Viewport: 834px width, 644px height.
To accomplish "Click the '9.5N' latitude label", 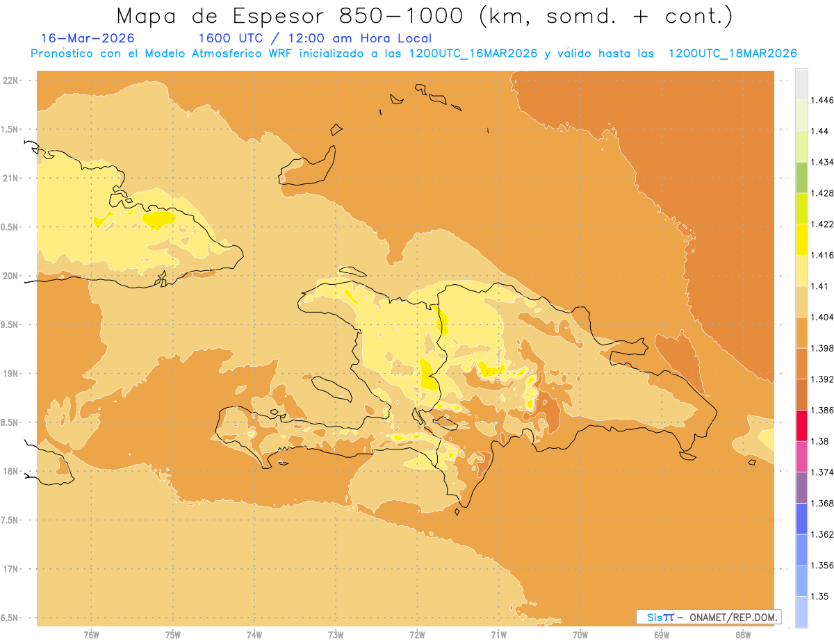I will click(x=10, y=324).
